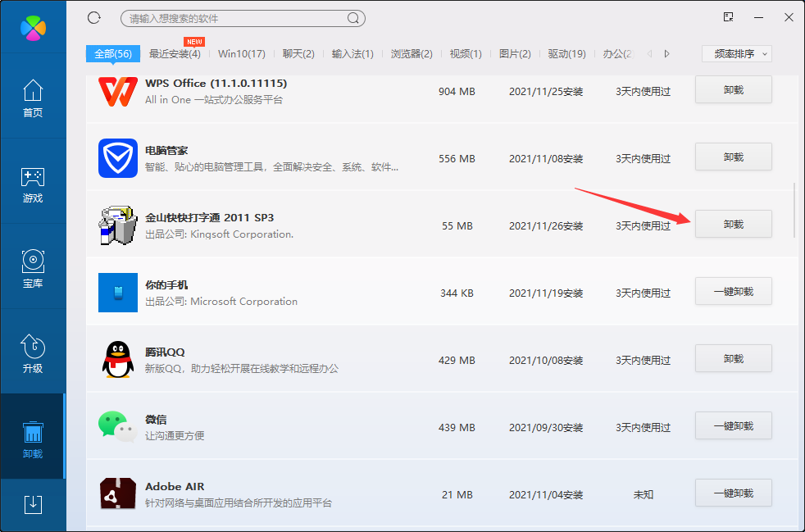This screenshot has height=532, width=805.
Task: Click the WPS Office app icon
Action: pos(118,92)
